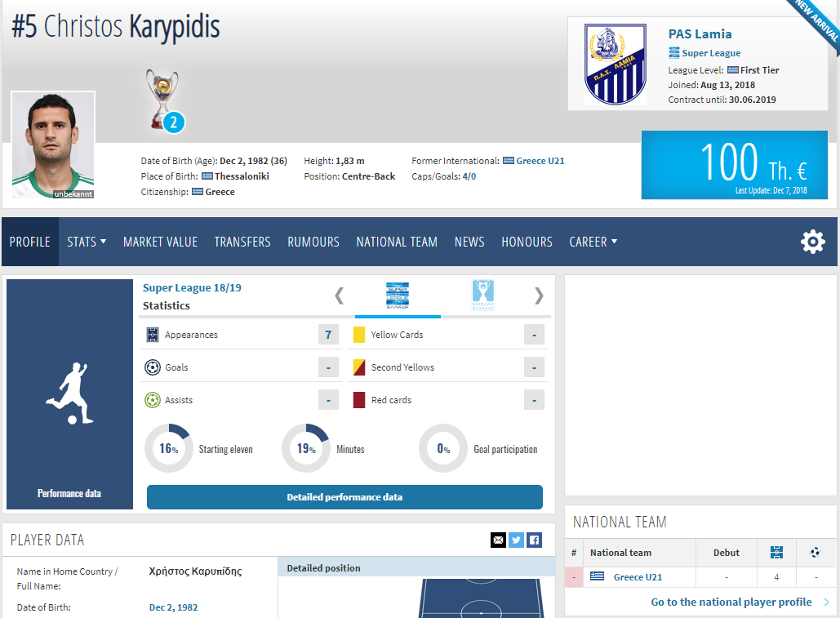Switch to the MARKET VALUE tab
Viewport: 840px width, 618px height.
pos(160,242)
